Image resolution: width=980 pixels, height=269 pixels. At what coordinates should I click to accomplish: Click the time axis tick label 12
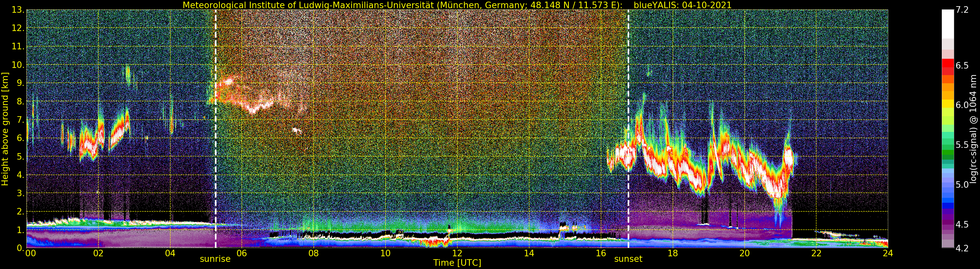click(457, 253)
